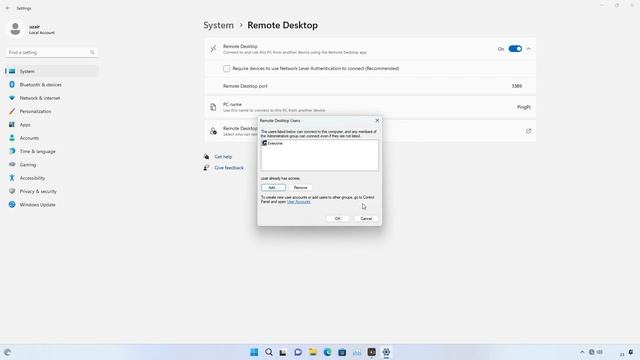Select Everyone in the users list
Viewport: 640px width, 360px height.
pyautogui.click(x=272, y=143)
